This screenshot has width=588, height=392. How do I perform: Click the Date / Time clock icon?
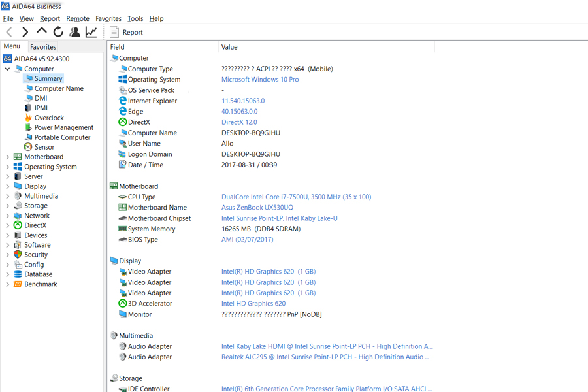(x=123, y=164)
